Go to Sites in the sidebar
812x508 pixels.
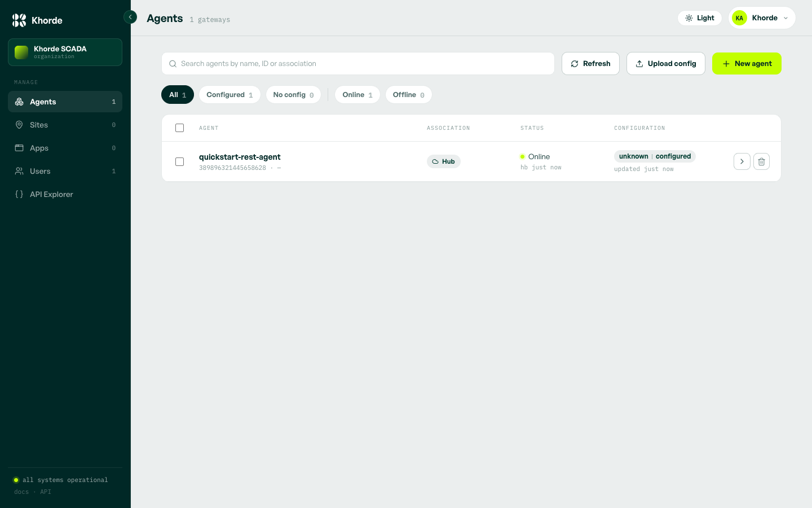[65, 125]
